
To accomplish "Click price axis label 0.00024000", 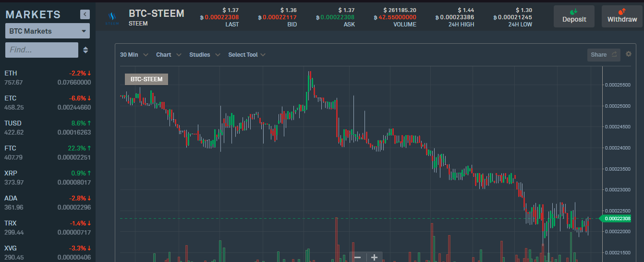I will [619, 148].
